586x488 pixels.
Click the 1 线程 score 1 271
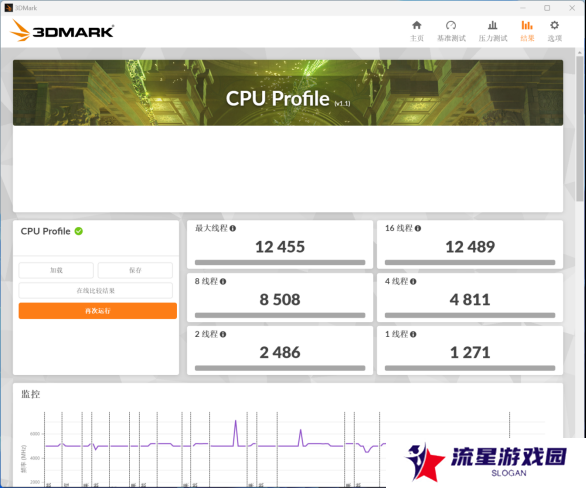(x=470, y=353)
